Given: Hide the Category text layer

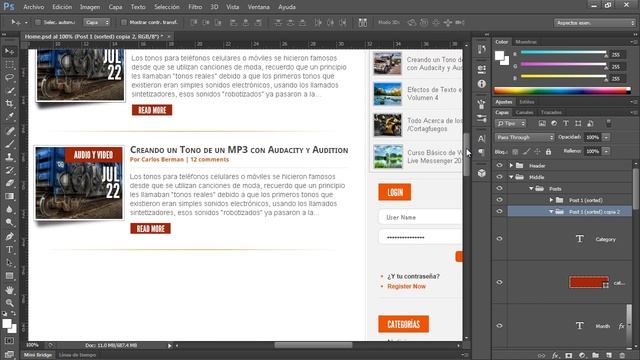Looking at the screenshot, I should pos(499,239).
